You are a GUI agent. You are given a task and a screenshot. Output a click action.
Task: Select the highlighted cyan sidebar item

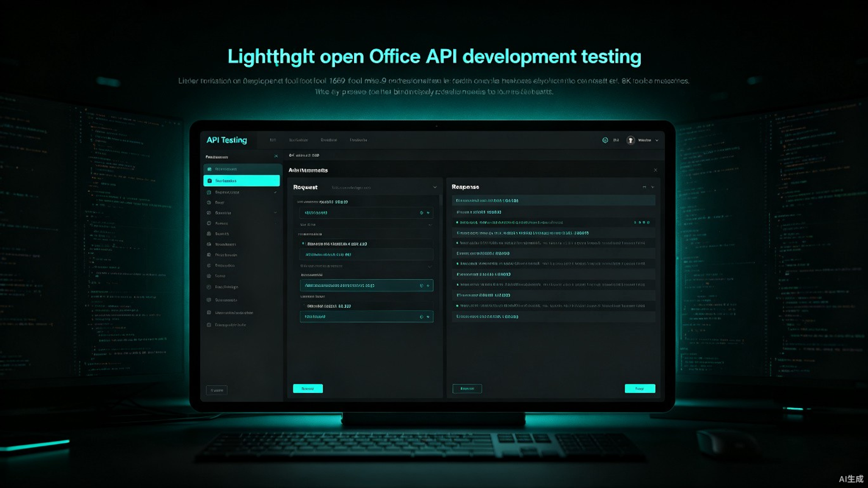(241, 181)
